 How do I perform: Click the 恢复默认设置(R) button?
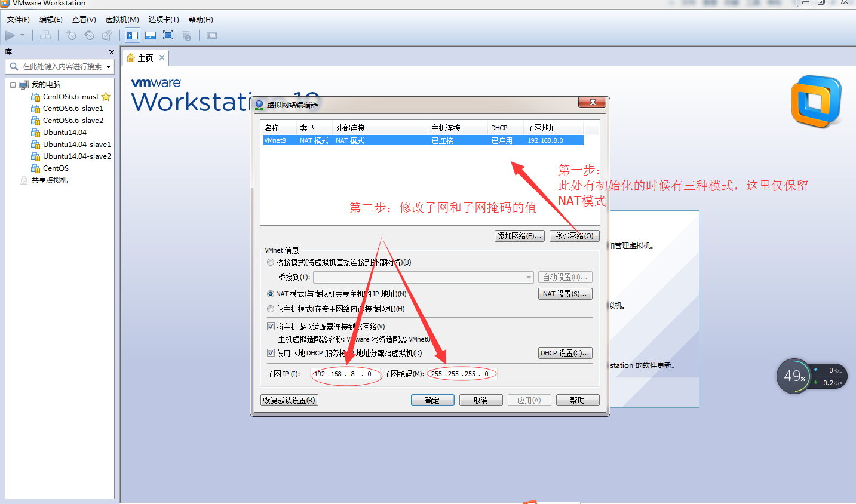click(290, 400)
